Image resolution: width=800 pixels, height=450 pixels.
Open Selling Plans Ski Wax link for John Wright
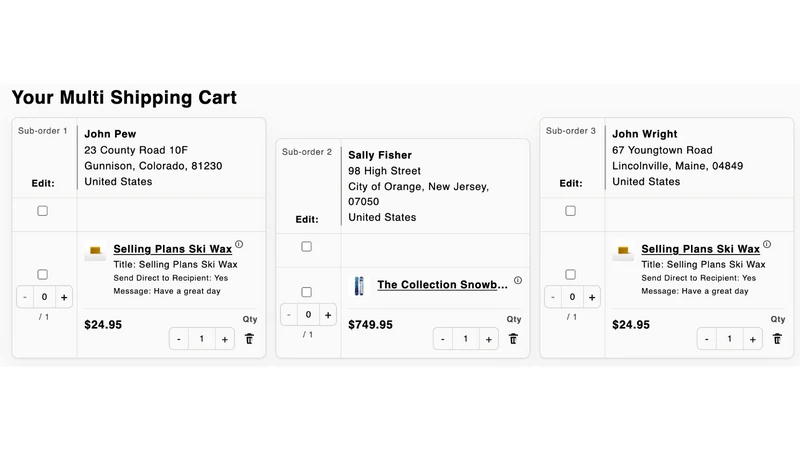(x=701, y=249)
